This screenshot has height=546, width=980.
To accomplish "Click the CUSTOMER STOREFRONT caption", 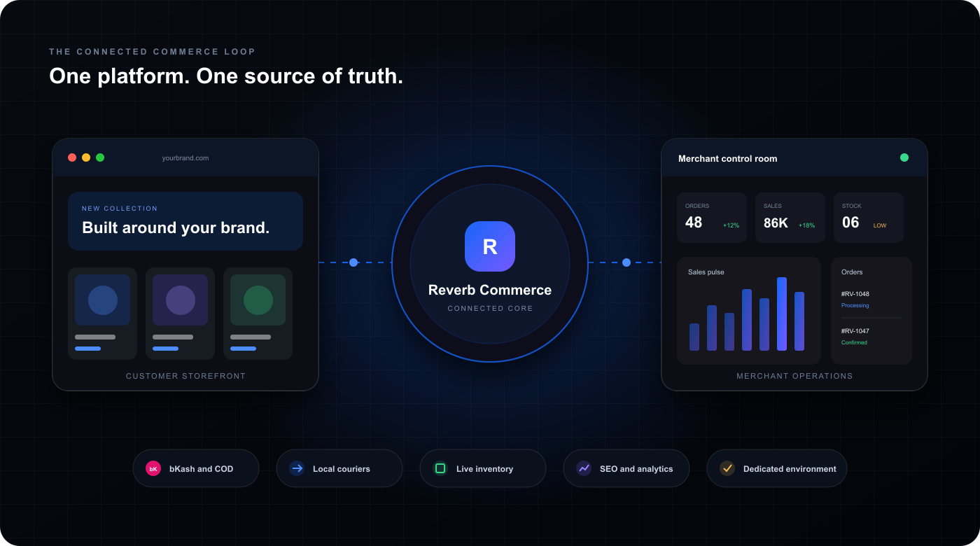I will coord(185,376).
